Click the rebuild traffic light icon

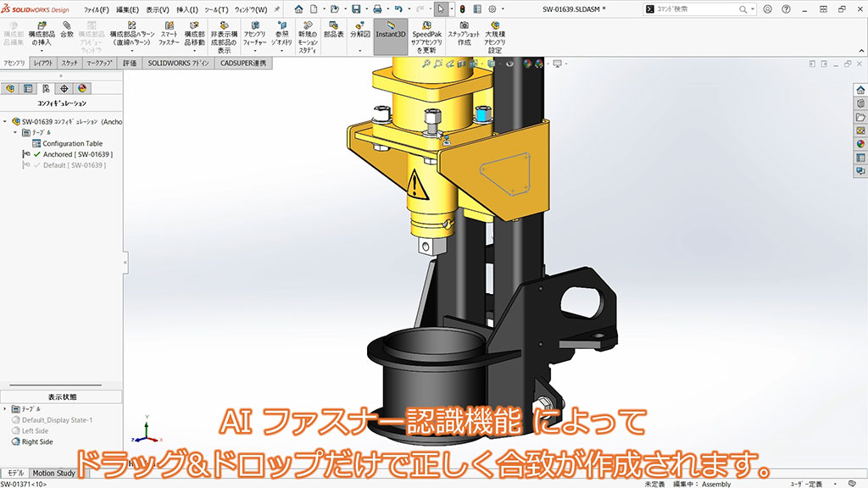pyautogui.click(x=463, y=9)
